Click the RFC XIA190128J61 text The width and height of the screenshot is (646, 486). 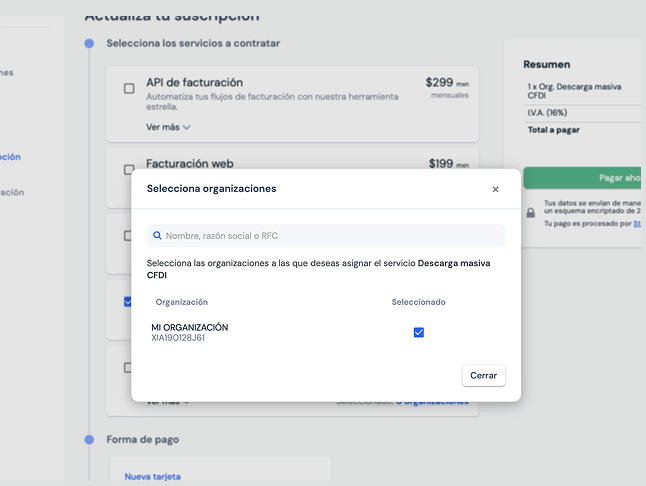coord(178,338)
